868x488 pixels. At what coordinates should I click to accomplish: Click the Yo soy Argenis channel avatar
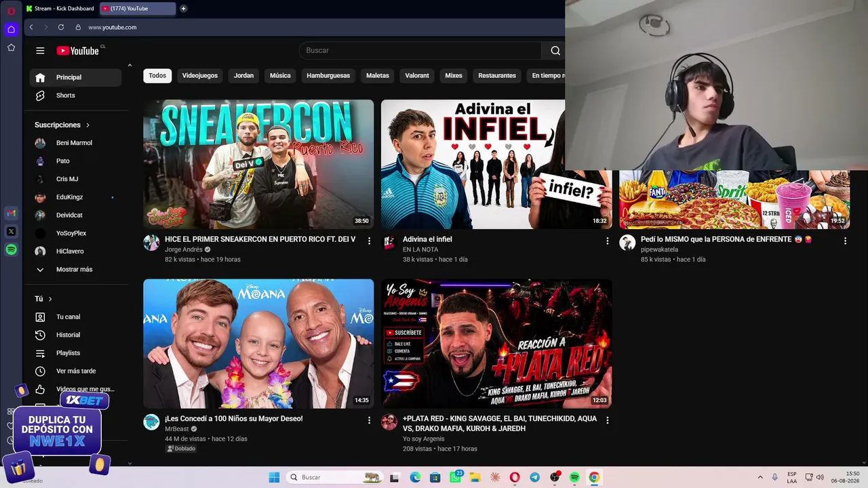389,422
